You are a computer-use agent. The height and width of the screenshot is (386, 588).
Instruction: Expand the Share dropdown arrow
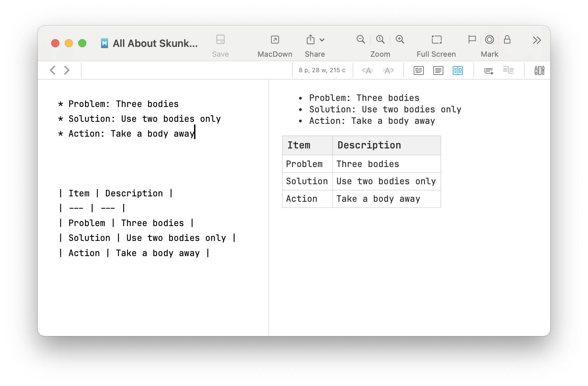[322, 40]
